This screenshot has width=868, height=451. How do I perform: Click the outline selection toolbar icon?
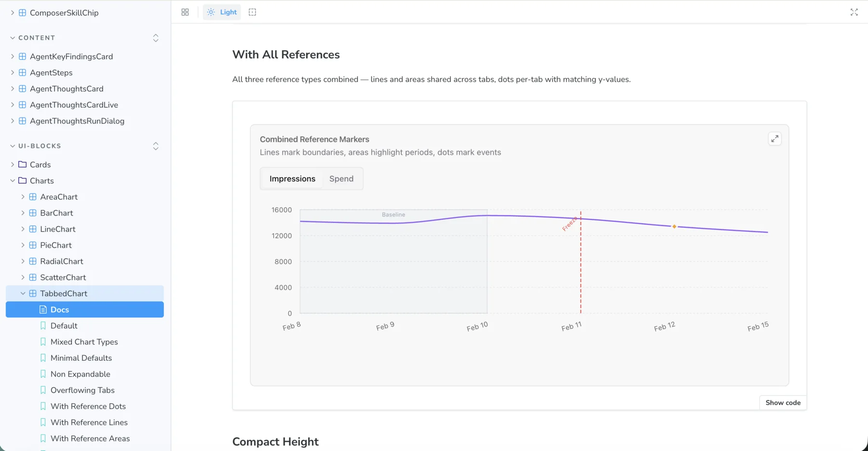(252, 12)
